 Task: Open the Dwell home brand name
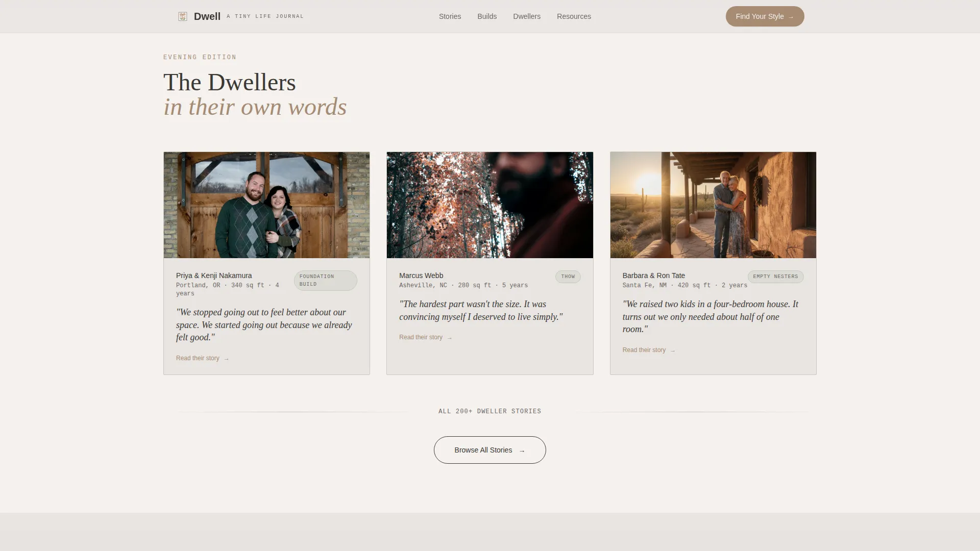207,16
